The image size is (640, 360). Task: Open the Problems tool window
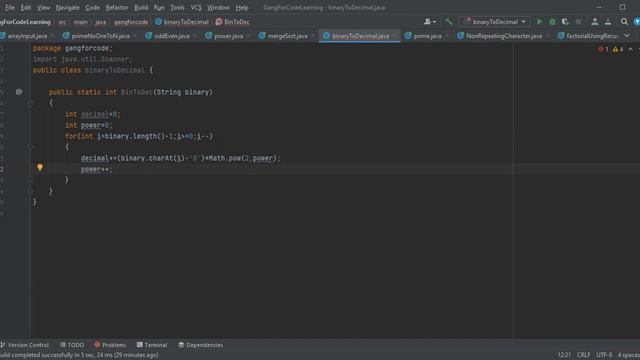(x=110, y=345)
